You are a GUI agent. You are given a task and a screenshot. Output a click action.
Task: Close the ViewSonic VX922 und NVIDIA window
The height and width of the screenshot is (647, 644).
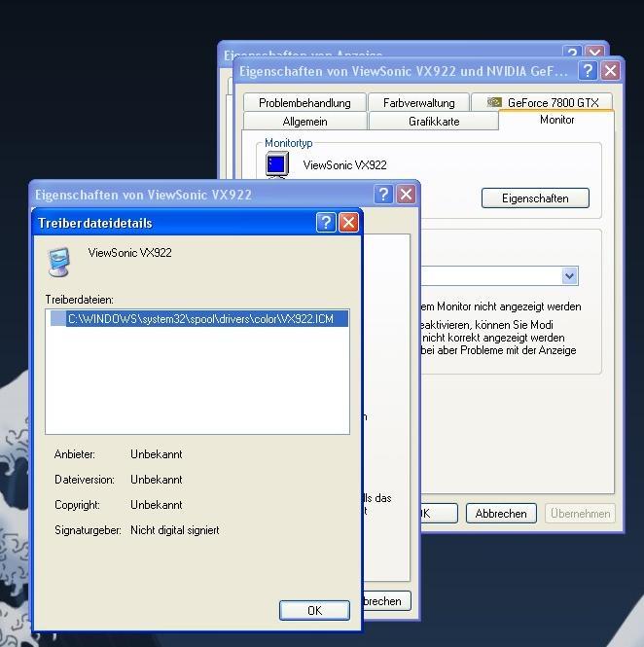611,71
